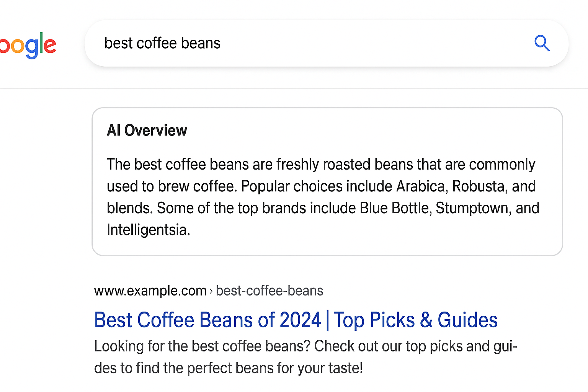588x392 pixels.
Task: Click the 'best-coffee-beans' breadcrumb path
Action: 269,291
